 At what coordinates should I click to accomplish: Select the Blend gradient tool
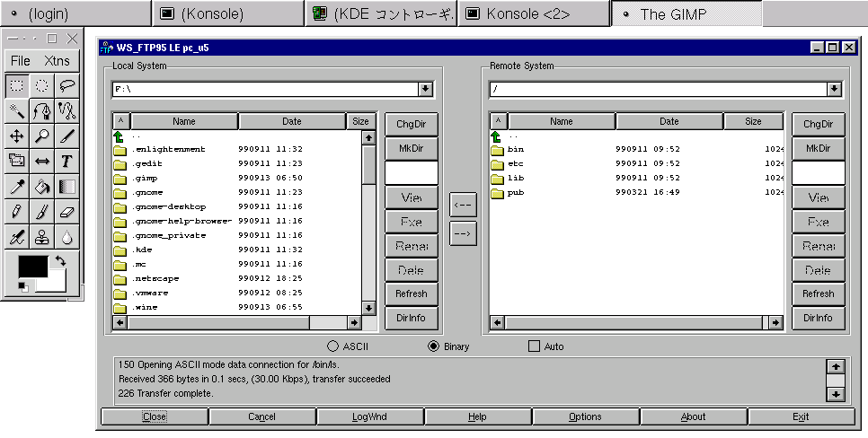[x=67, y=187]
